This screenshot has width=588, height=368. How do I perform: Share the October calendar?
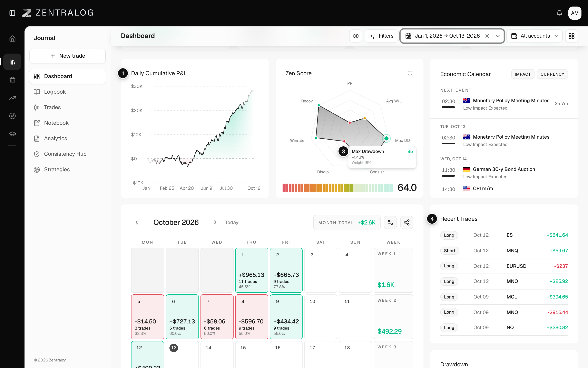click(x=406, y=222)
